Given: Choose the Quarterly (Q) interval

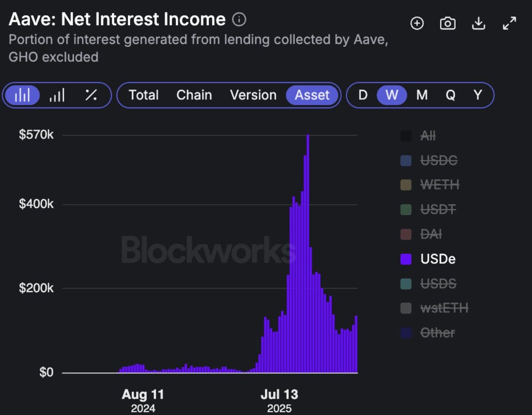Looking at the screenshot, I should click(450, 95).
